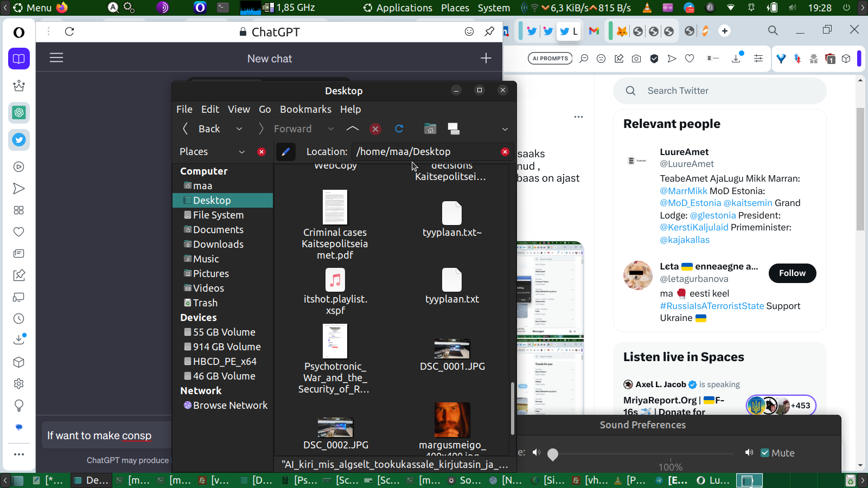Image resolution: width=868 pixels, height=488 pixels.
Task: Open Opera downloads from address bar toolbar
Action: [737, 58]
